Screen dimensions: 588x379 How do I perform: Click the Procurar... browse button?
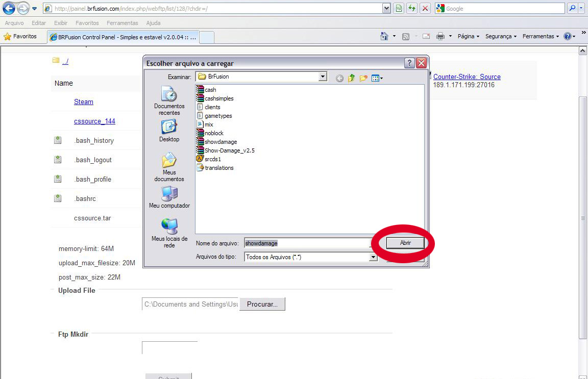coord(262,304)
